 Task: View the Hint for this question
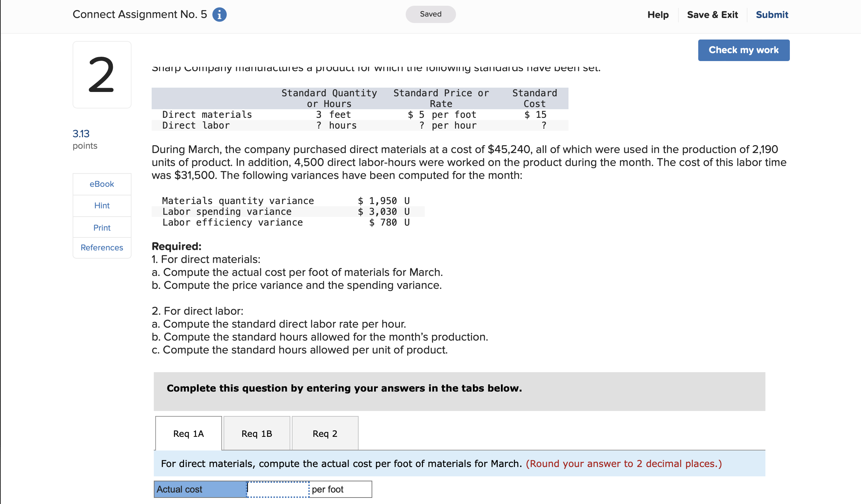102,205
